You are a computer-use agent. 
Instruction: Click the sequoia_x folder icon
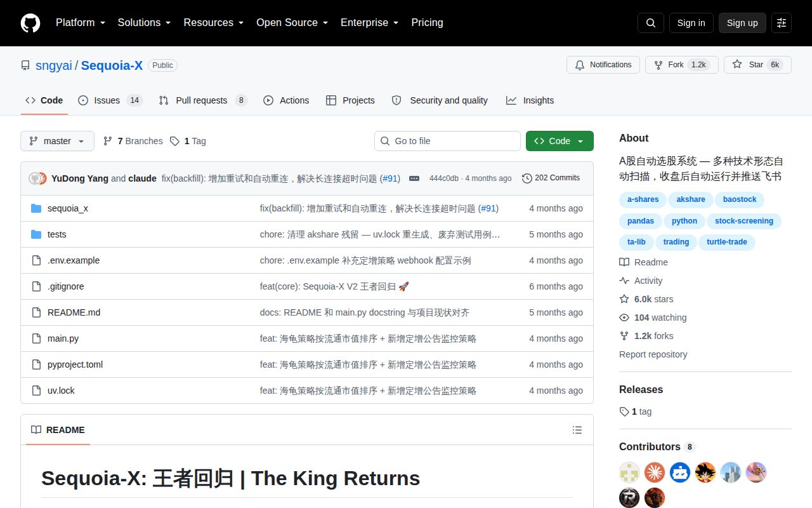coord(36,208)
